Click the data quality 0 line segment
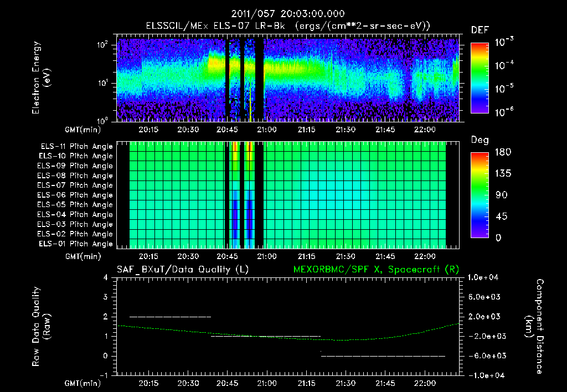 383,356
